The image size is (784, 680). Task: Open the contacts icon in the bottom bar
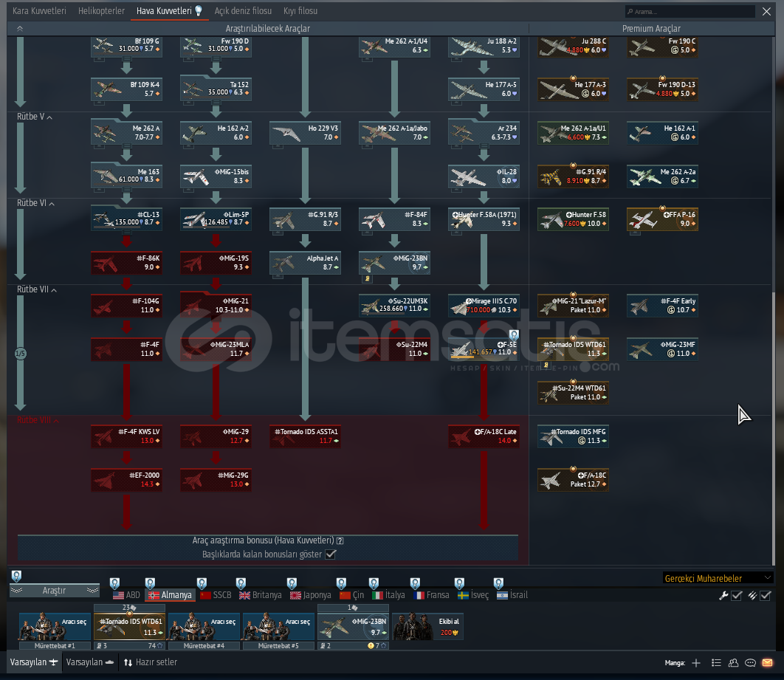point(734,663)
